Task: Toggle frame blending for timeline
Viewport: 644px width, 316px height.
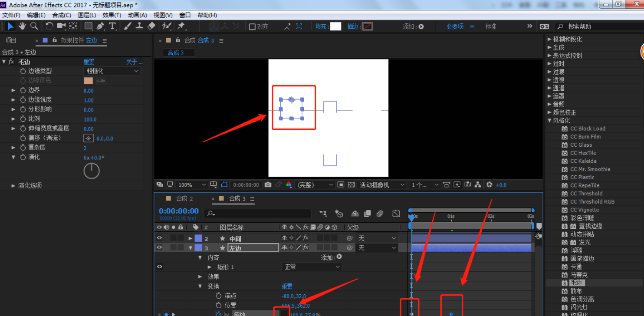Action: [368, 214]
